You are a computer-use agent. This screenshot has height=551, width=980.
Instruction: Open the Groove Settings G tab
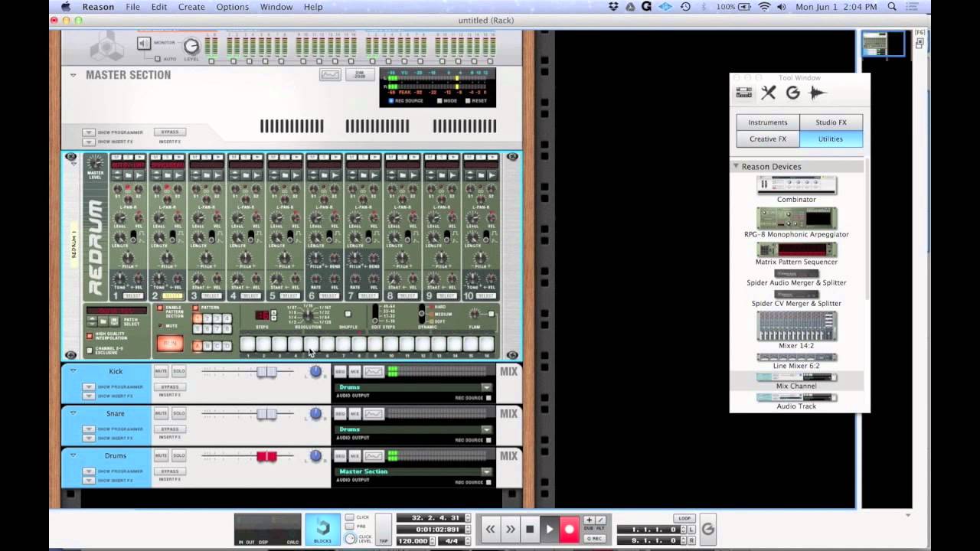[792, 93]
